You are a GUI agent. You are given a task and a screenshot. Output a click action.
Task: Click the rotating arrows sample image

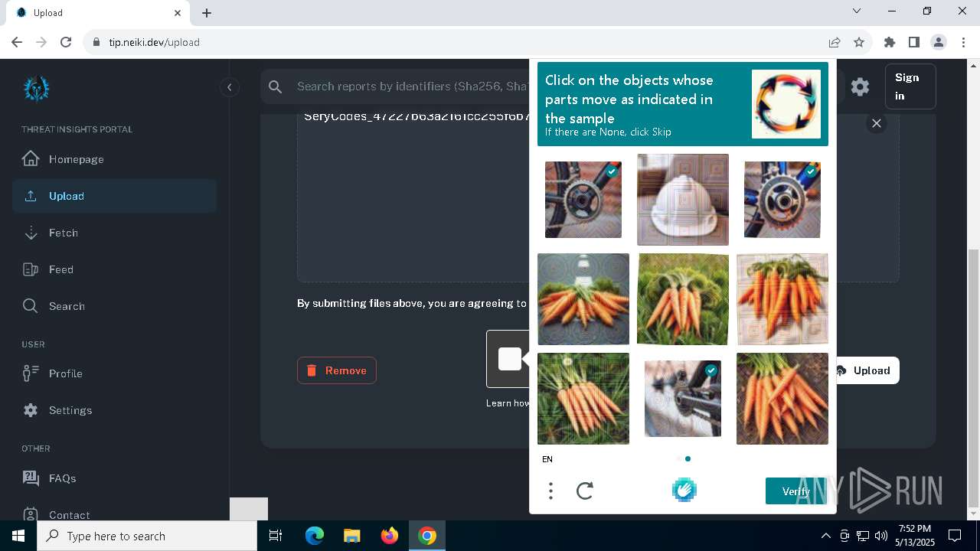[786, 104]
